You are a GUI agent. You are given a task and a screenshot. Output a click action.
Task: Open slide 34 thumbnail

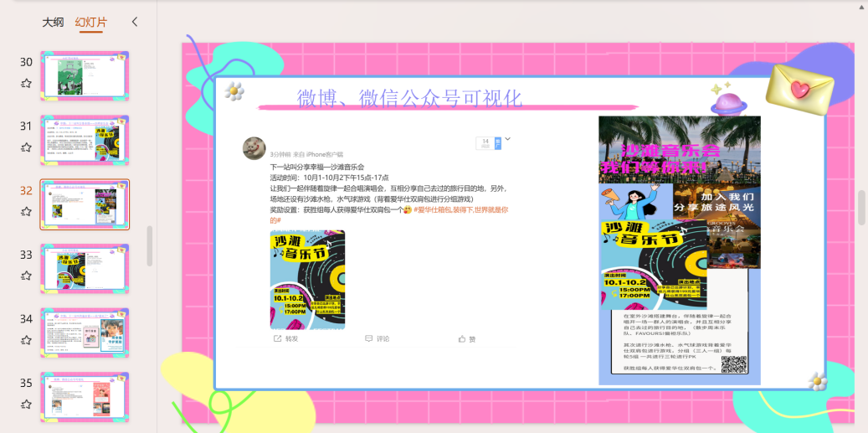click(x=85, y=332)
